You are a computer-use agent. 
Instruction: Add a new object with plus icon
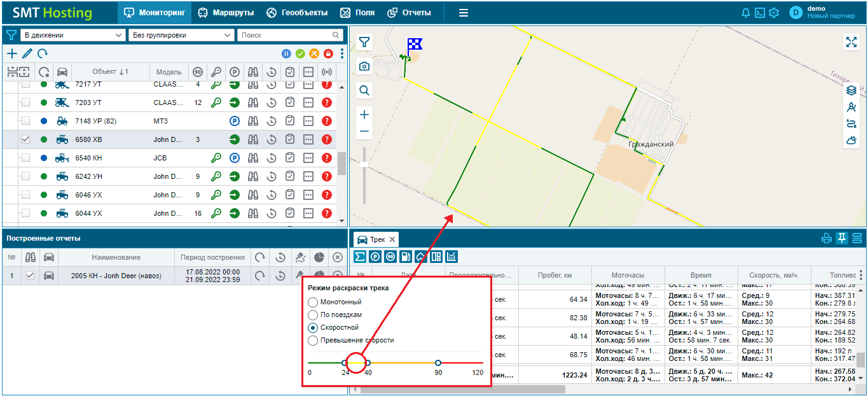[12, 53]
